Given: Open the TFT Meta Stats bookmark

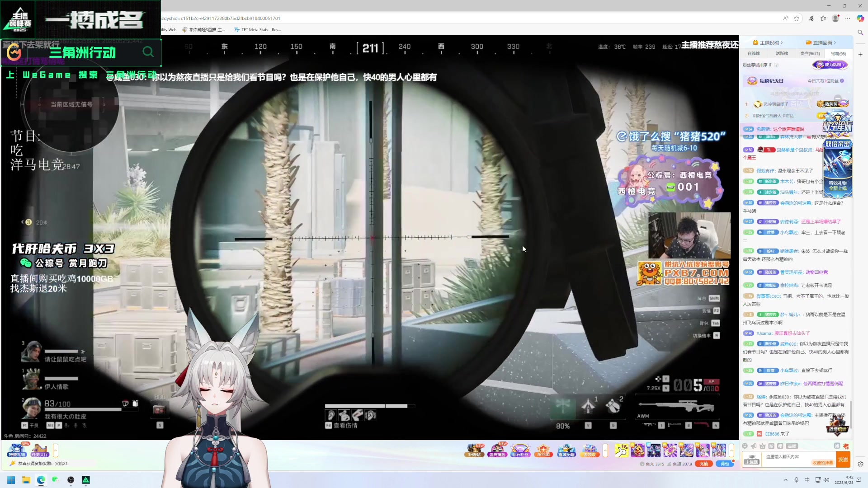Looking at the screenshot, I should (257, 30).
